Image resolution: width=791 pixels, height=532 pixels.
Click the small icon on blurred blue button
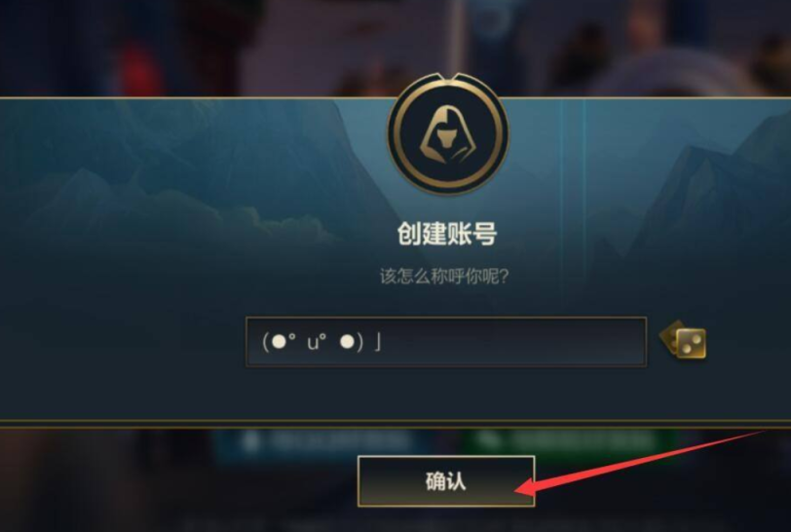tap(250, 441)
